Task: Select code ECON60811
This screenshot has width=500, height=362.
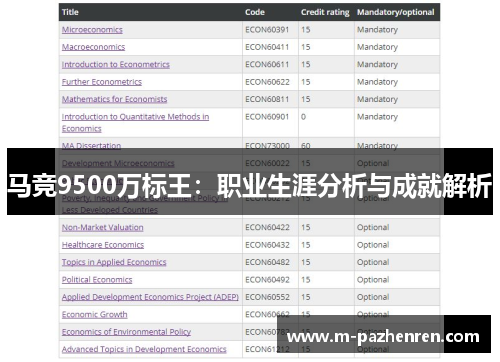Action: point(267,99)
